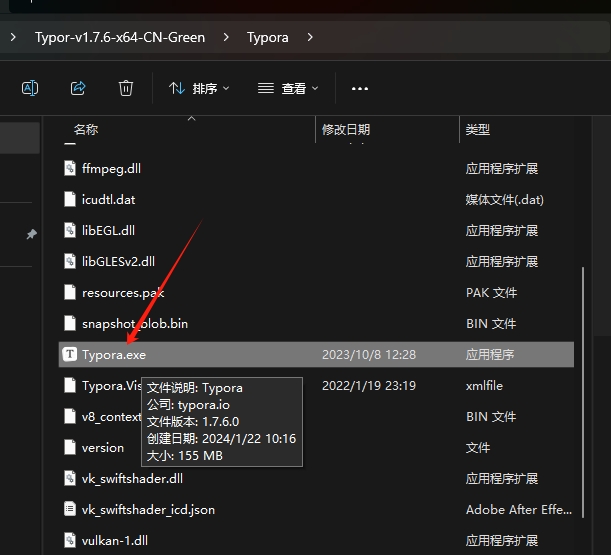Click the 媒体文件(.dat) type cell
The height and width of the screenshot is (555, 611).
click(x=505, y=200)
